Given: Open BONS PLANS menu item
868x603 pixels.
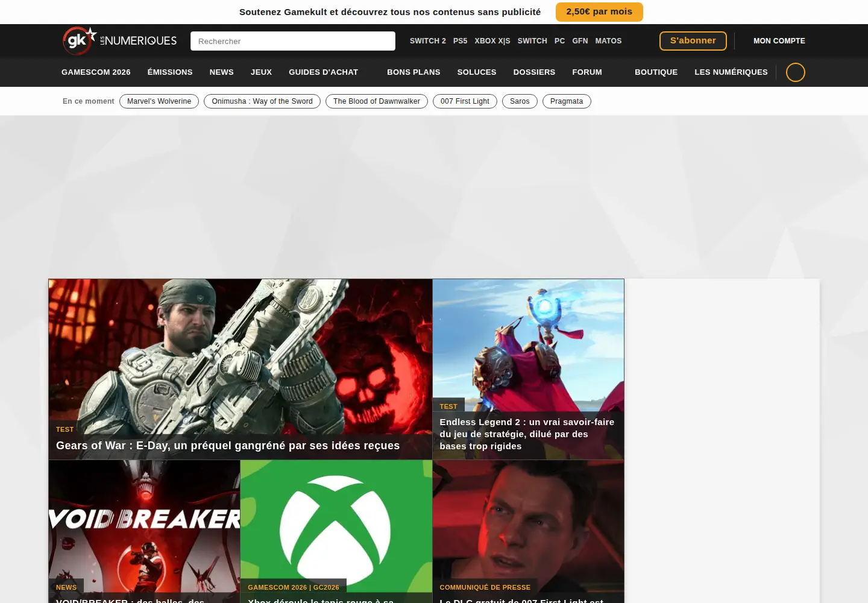Looking at the screenshot, I should pyautogui.click(x=414, y=72).
